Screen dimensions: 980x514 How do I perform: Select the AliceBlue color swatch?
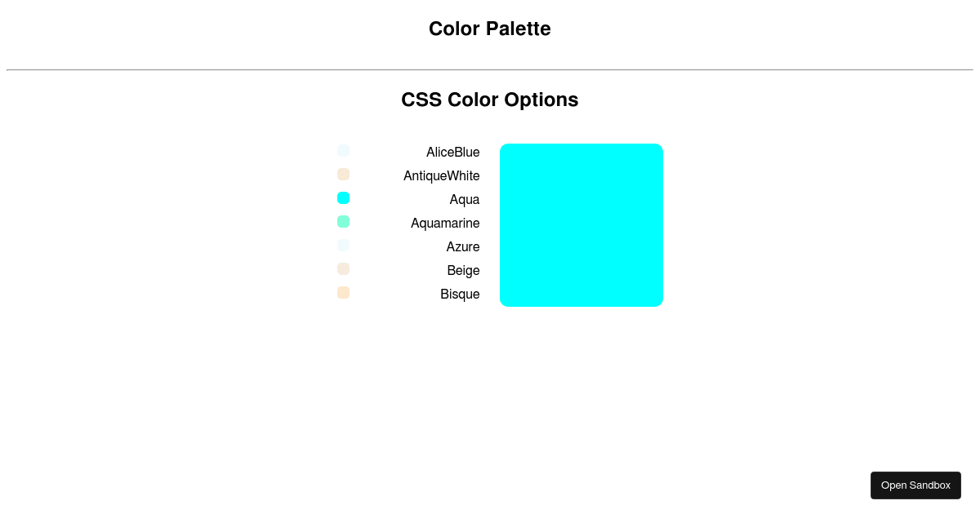344,151
